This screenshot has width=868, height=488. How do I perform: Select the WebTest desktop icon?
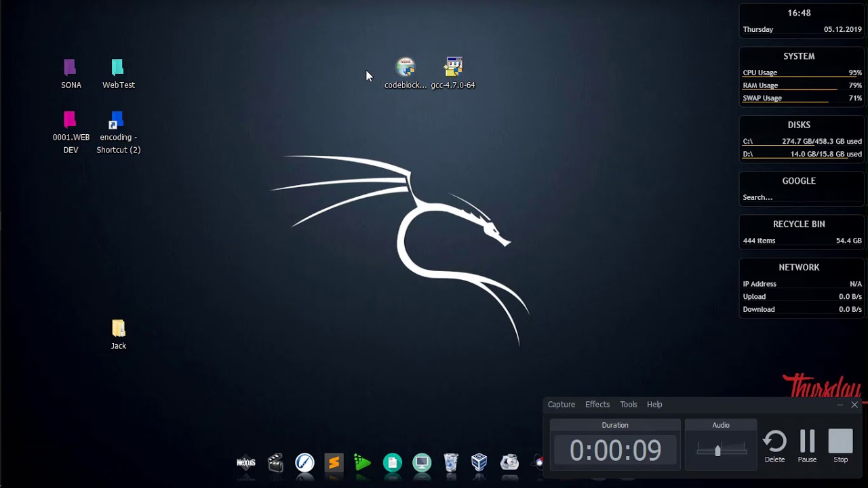tap(118, 74)
